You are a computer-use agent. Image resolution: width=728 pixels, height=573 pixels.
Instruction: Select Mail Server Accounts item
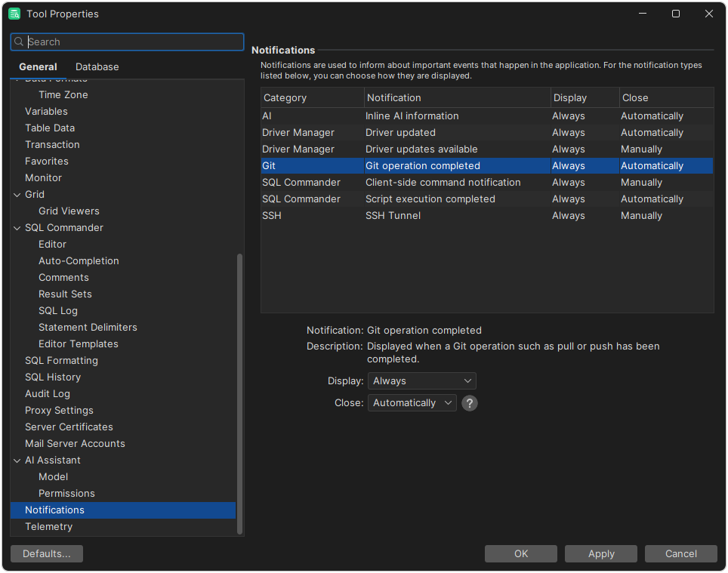(75, 444)
